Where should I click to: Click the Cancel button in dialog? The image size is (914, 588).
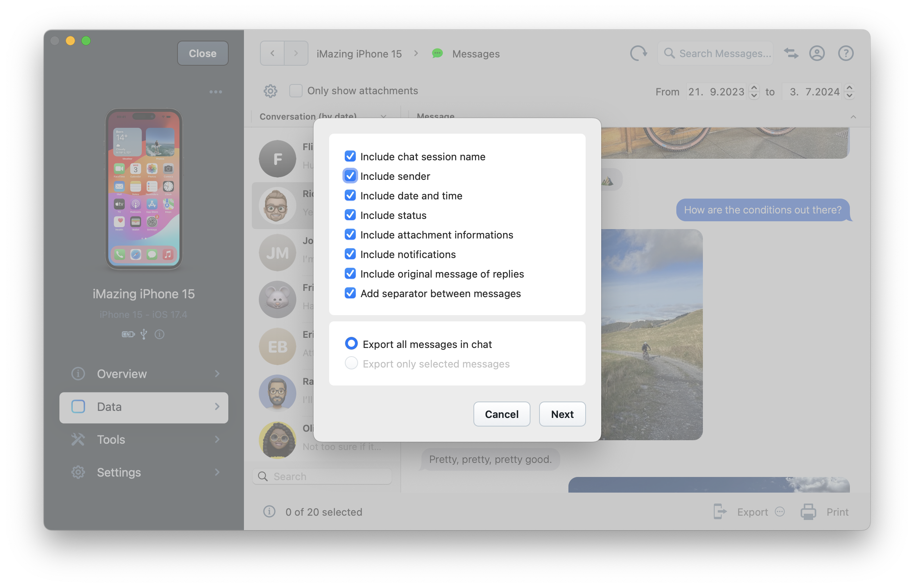coord(502,414)
